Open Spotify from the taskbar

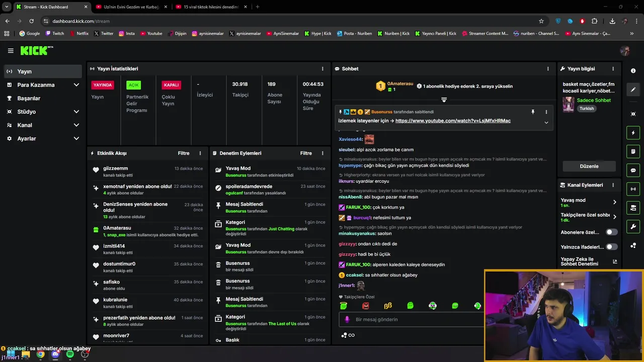point(70,354)
